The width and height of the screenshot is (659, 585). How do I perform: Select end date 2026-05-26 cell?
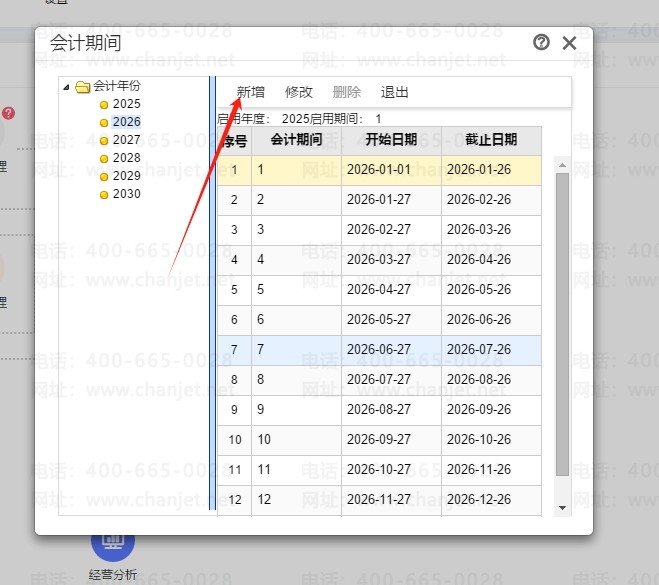pos(491,290)
